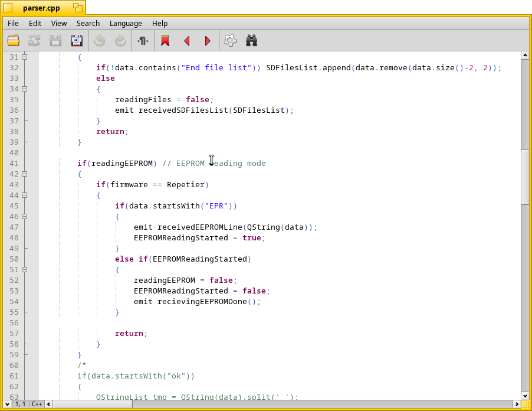Go to previous bookmark with the left red arrow

pyautogui.click(x=186, y=41)
